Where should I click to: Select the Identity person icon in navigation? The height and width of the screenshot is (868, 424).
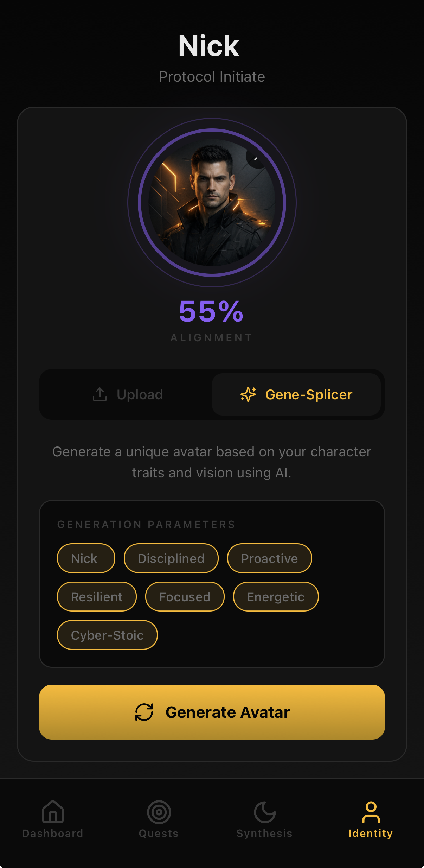coord(371,812)
